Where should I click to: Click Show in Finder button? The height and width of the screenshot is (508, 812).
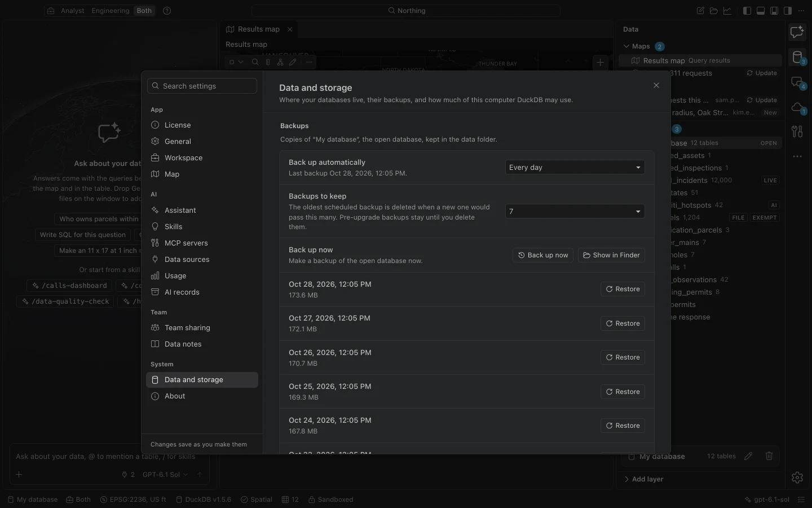pos(611,255)
